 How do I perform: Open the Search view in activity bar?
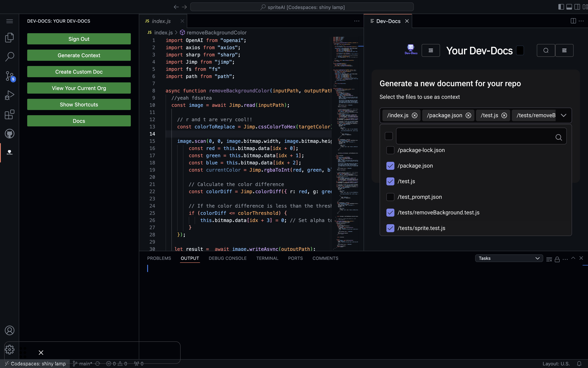9,56
